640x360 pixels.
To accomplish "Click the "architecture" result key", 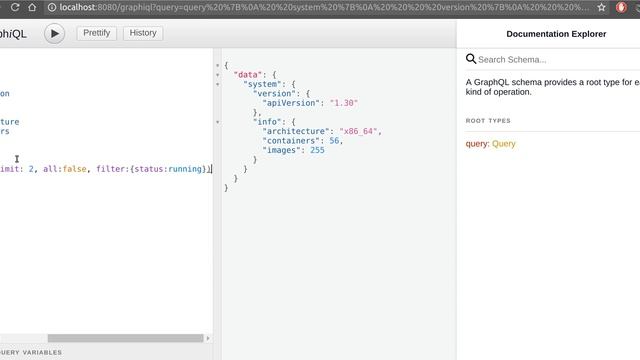I will click(296, 131).
